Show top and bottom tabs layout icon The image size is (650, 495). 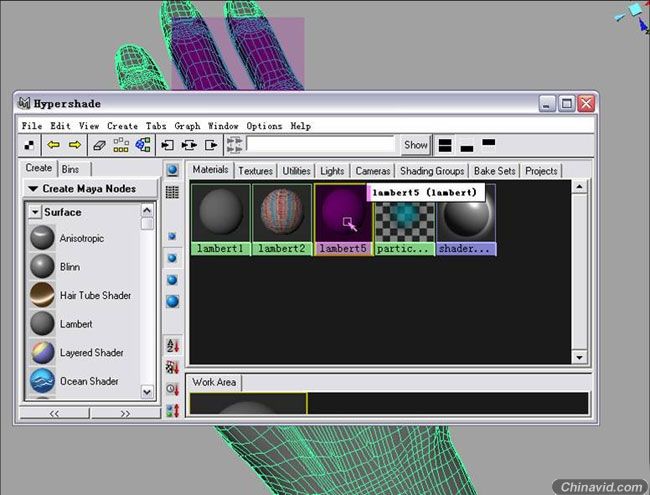tap(445, 146)
